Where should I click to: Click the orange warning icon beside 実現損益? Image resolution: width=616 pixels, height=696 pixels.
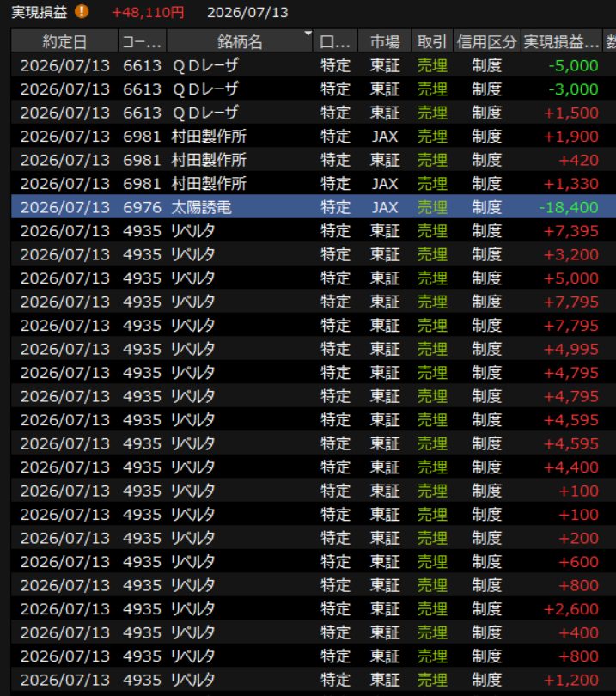(x=82, y=11)
